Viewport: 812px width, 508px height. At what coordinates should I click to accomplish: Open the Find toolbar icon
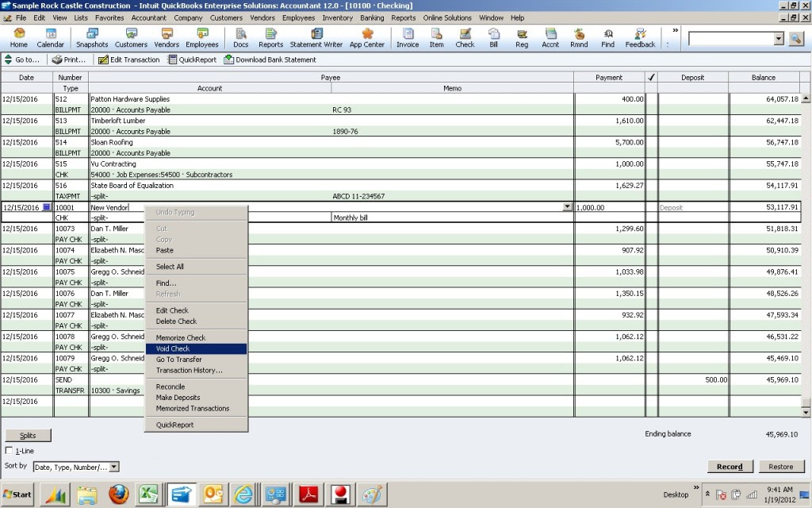point(608,38)
